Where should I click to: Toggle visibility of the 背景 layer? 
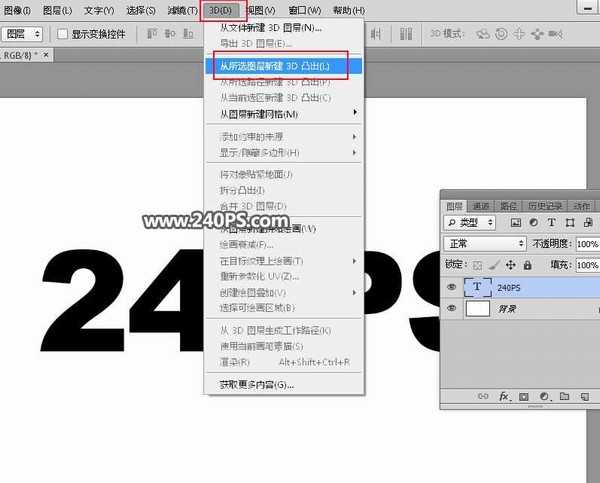point(451,310)
